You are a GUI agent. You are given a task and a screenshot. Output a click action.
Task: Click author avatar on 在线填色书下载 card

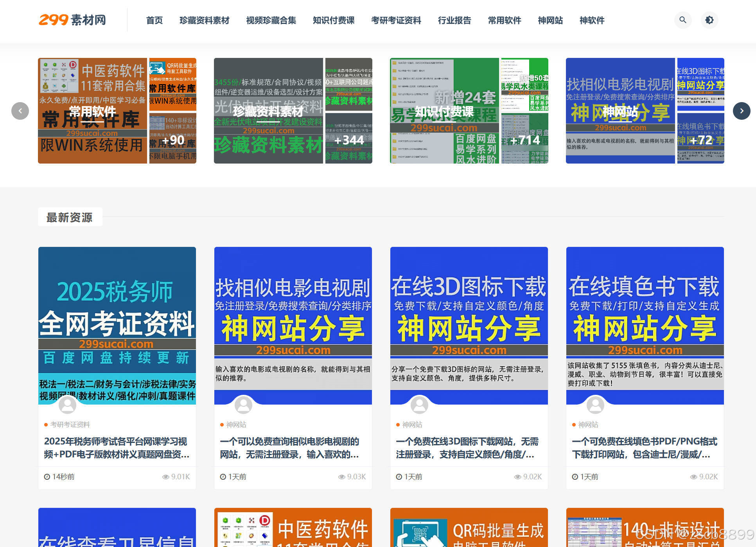(x=595, y=405)
